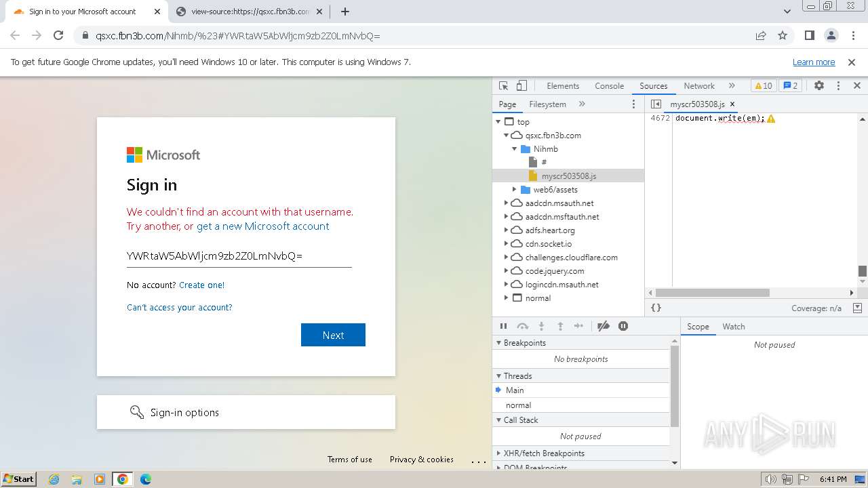
Task: Expand the web6/assets folder
Action: 515,190
